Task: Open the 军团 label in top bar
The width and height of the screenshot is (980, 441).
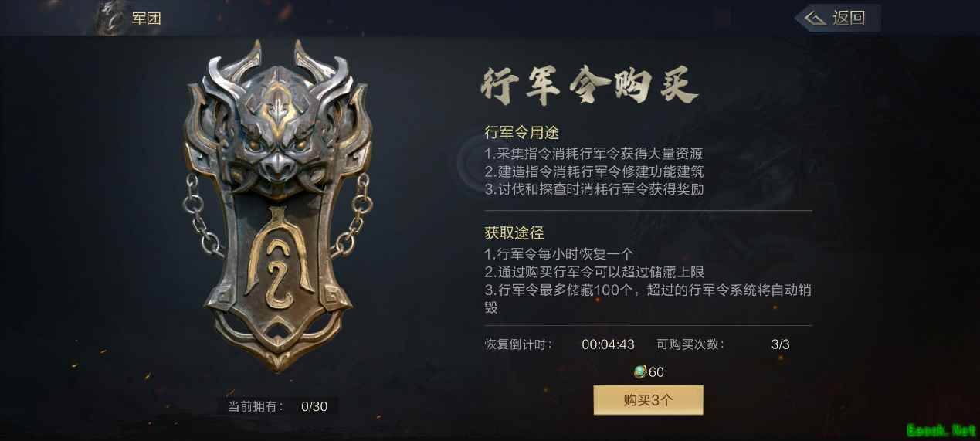Action: pos(147,19)
